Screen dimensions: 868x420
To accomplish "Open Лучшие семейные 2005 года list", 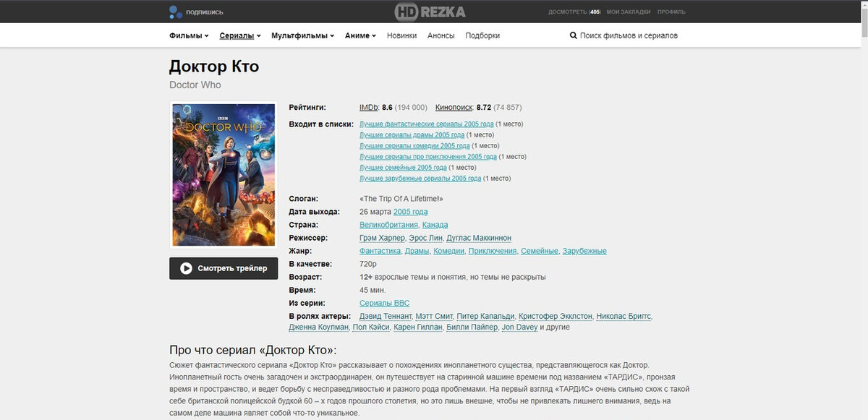I will pos(403,167).
